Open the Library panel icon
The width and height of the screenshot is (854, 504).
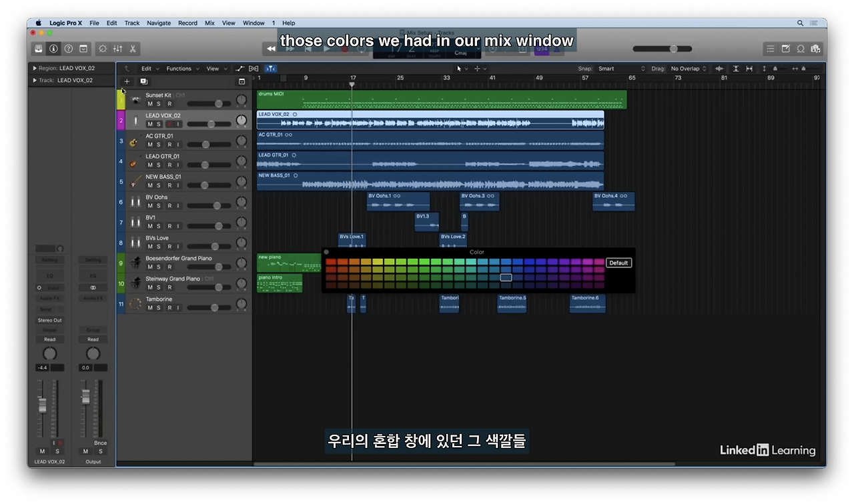39,49
